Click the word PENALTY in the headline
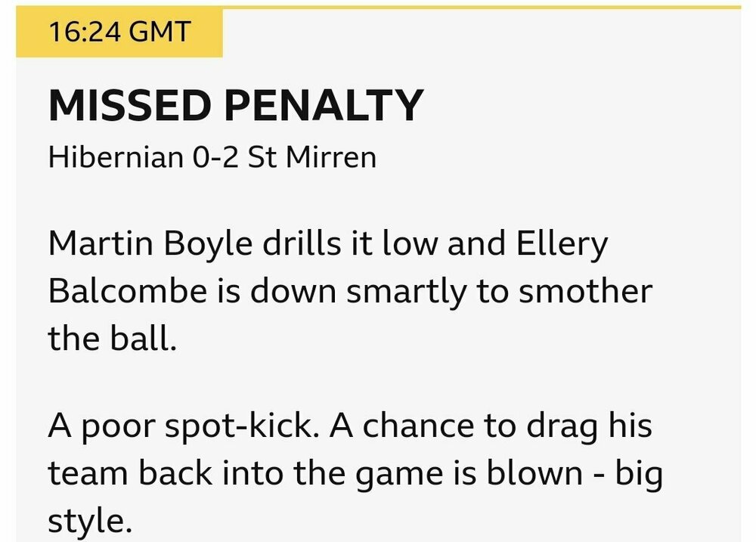The image size is (756, 542). (324, 106)
